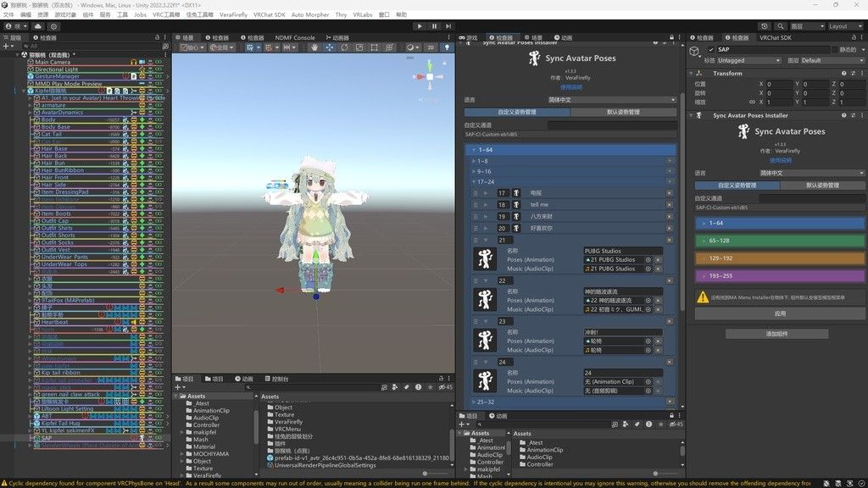Screen dimensions: 868x488
Task: Pick audio clip for pose 24 music
Action: pos(648,391)
